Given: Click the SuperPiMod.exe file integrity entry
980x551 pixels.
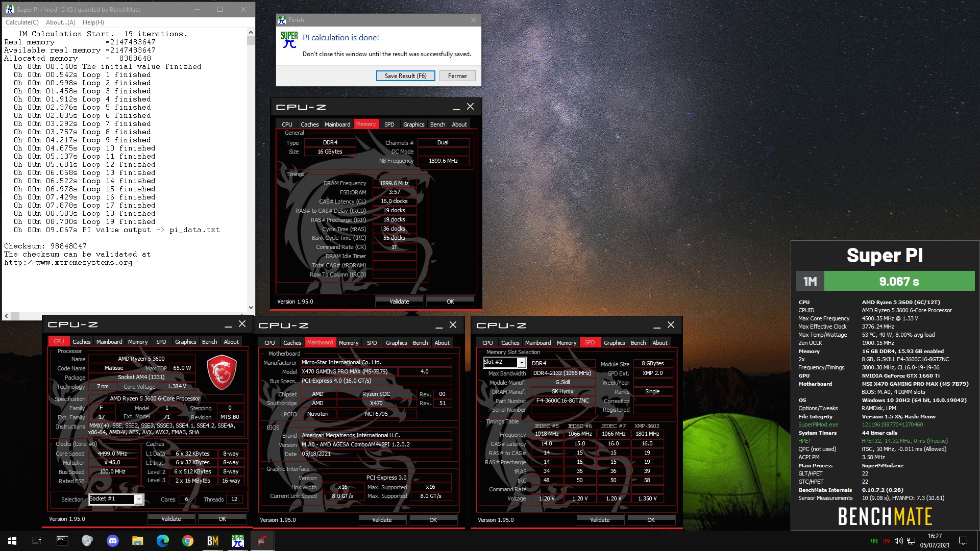Looking at the screenshot, I should point(818,424).
